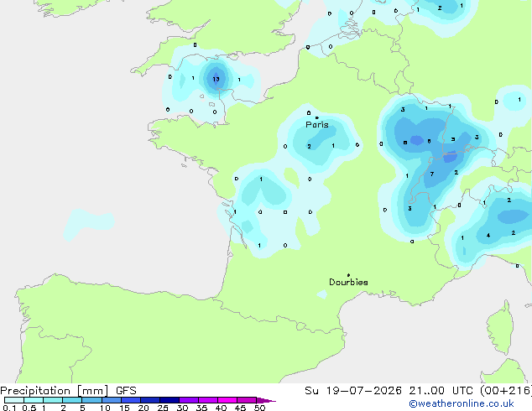Click the Dourbies location dot marker
532x411 pixels.
(x=348, y=275)
